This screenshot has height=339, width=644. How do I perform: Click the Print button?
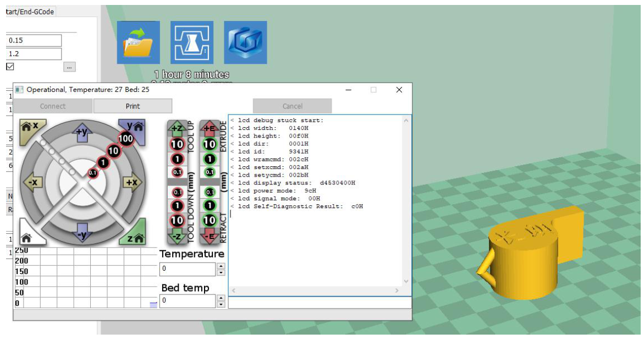pos(133,106)
